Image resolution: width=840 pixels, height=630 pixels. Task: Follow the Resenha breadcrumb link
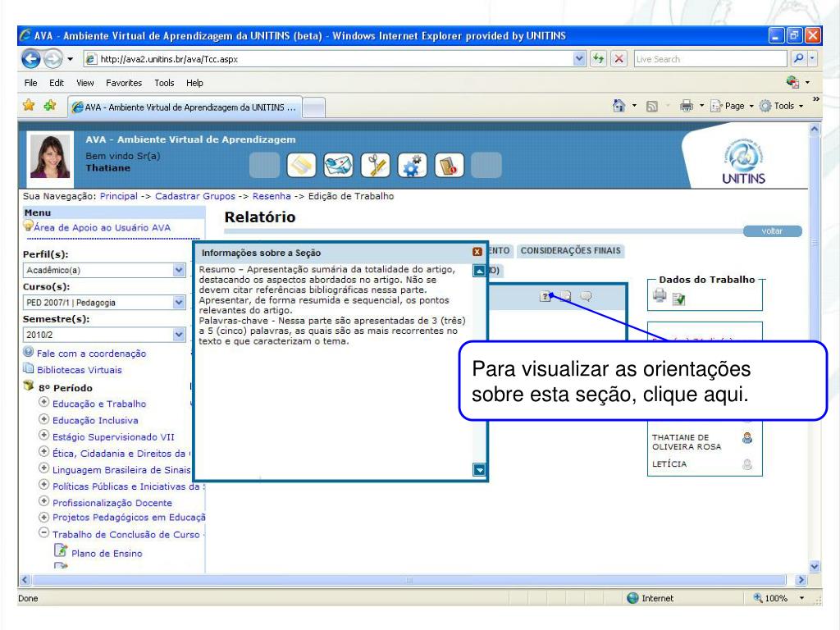tap(272, 196)
